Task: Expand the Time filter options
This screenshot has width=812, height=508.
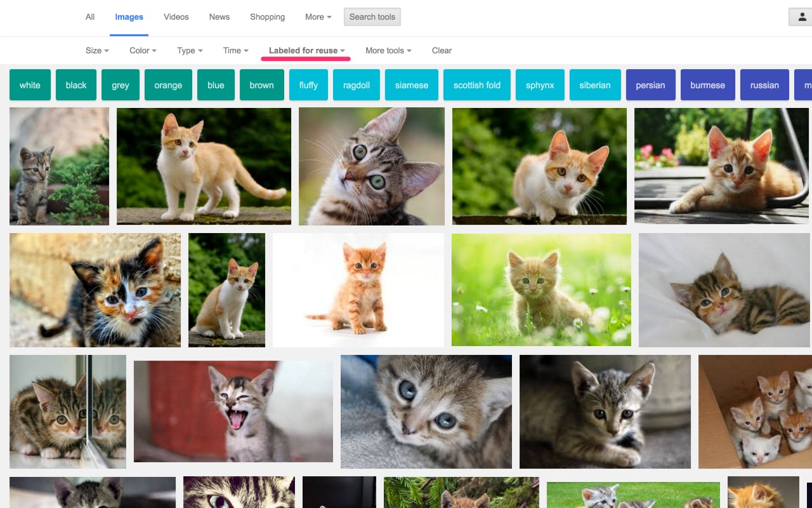Action: coord(235,50)
